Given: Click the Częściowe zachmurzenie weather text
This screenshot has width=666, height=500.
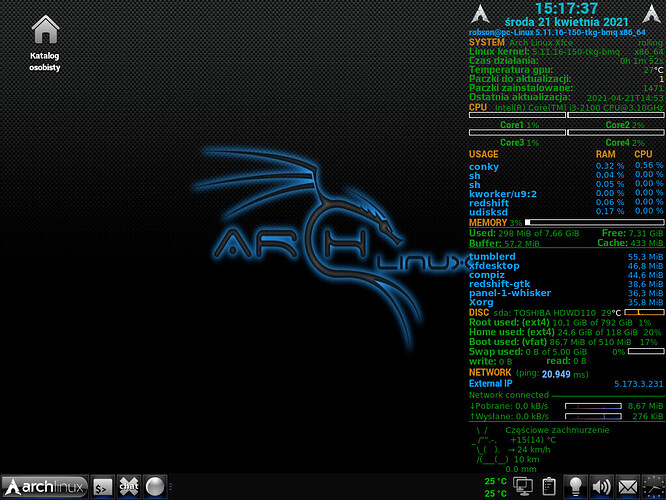Looking at the screenshot, I should (x=557, y=430).
